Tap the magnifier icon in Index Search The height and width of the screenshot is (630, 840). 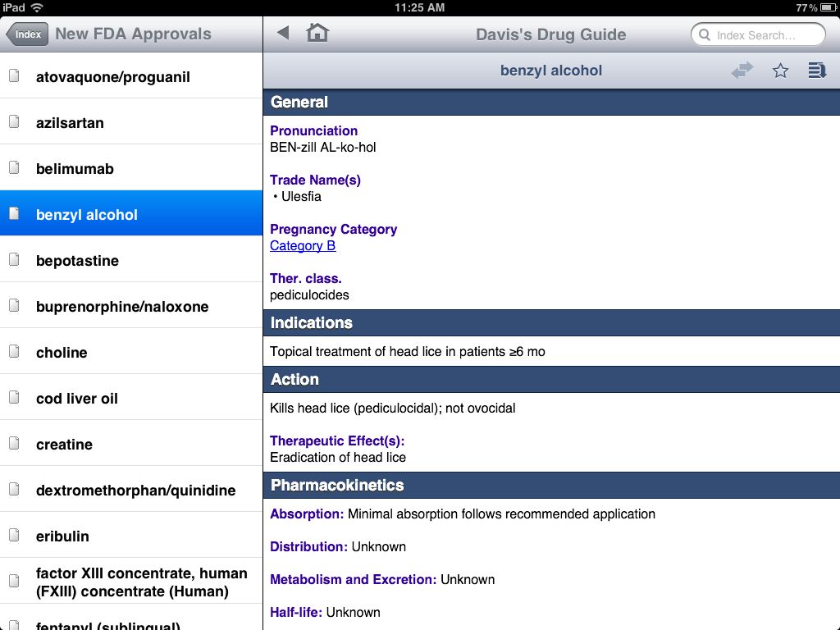(705, 34)
